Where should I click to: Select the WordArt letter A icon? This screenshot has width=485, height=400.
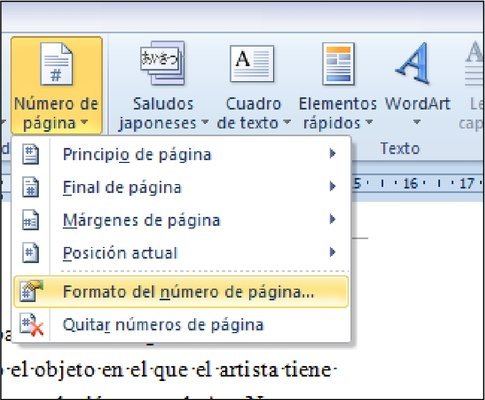pyautogui.click(x=413, y=63)
